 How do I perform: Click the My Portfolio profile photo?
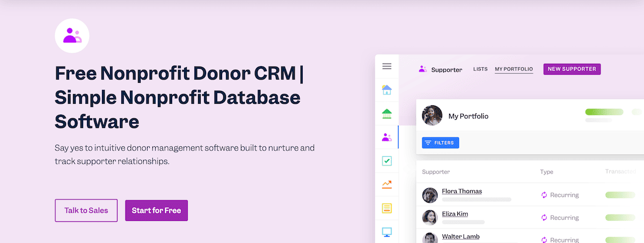432,116
